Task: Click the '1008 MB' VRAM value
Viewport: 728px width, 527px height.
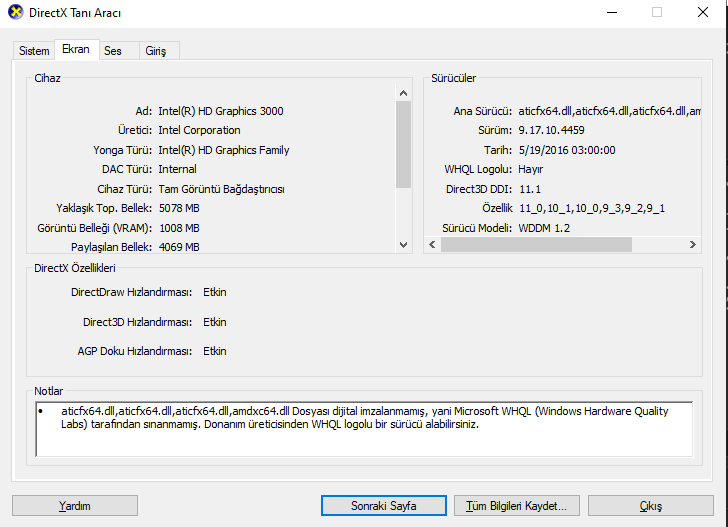Action: click(x=179, y=228)
